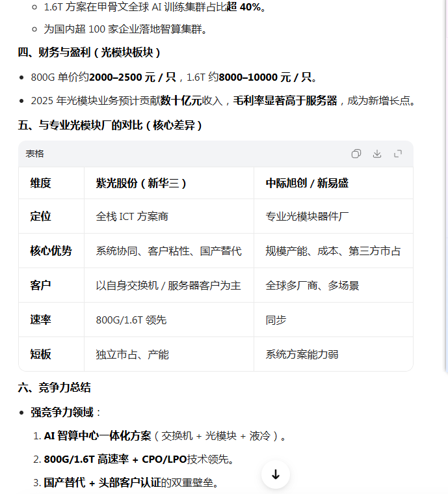Jump to bottom with the down-arrow button
Image resolution: width=448 pixels, height=494 pixels.
coord(276,474)
